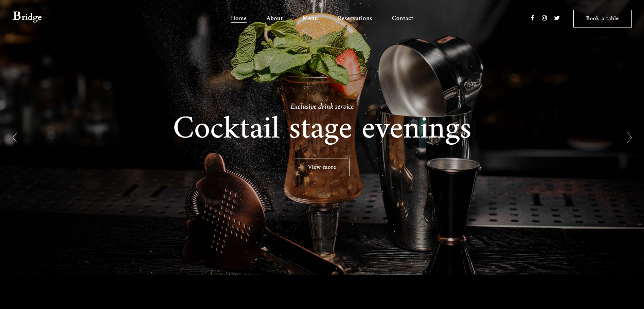Click the Exclusive drink service subtitle
Image resolution: width=644 pixels, height=309 pixels.
(x=322, y=106)
